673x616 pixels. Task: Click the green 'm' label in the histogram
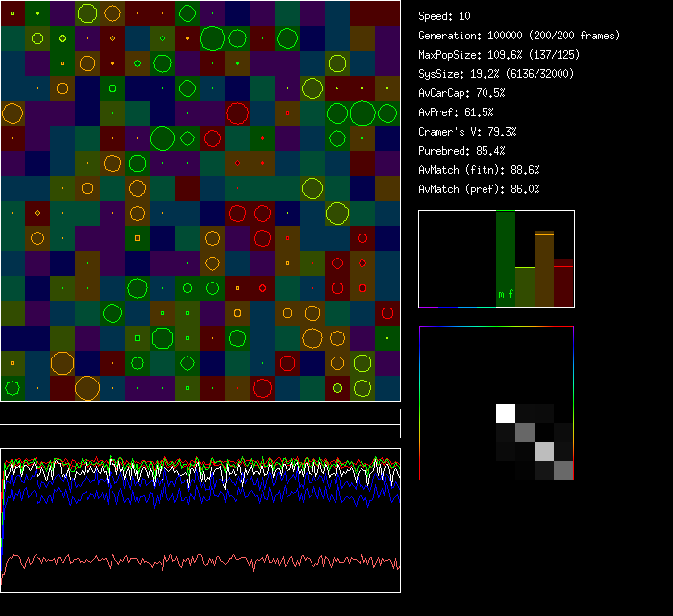[x=501, y=294]
